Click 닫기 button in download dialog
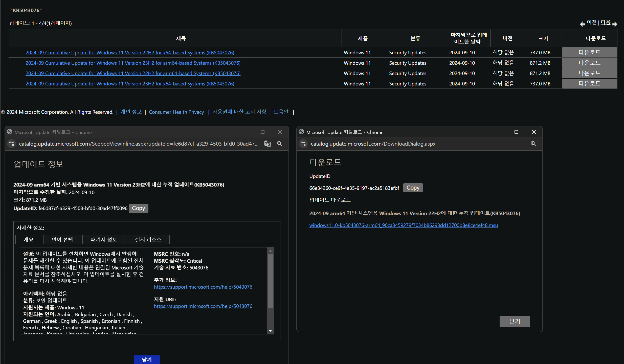The width and height of the screenshot is (624, 364). (x=515, y=321)
